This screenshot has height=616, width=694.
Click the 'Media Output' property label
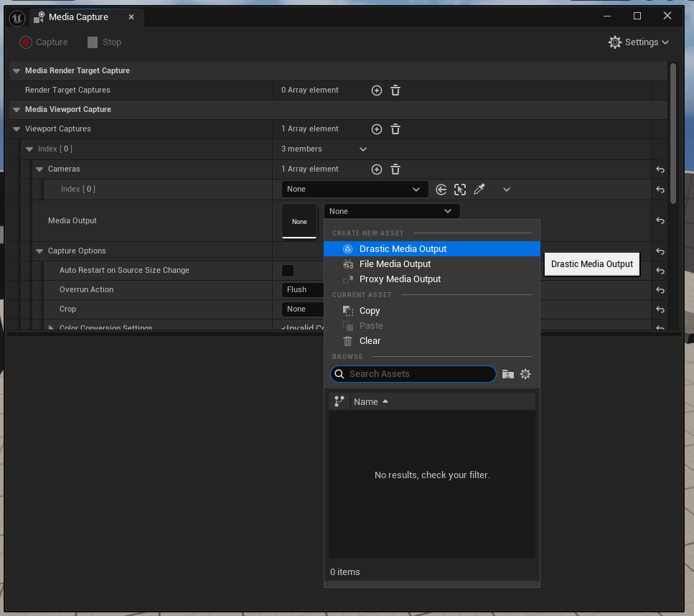(72, 220)
